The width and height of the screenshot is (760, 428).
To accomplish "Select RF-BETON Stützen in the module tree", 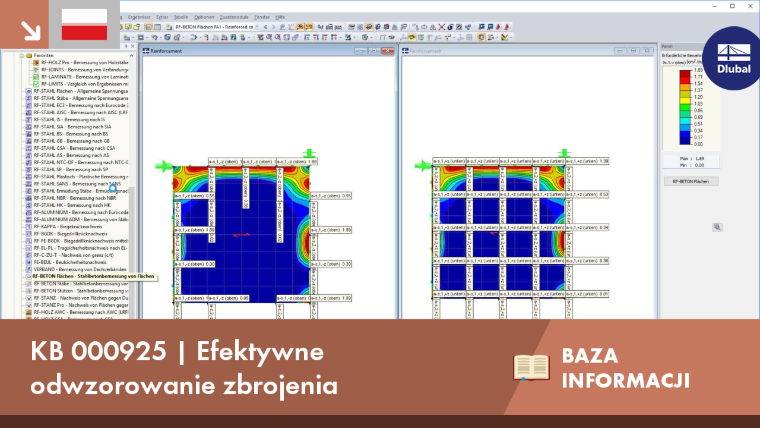I will [80, 291].
